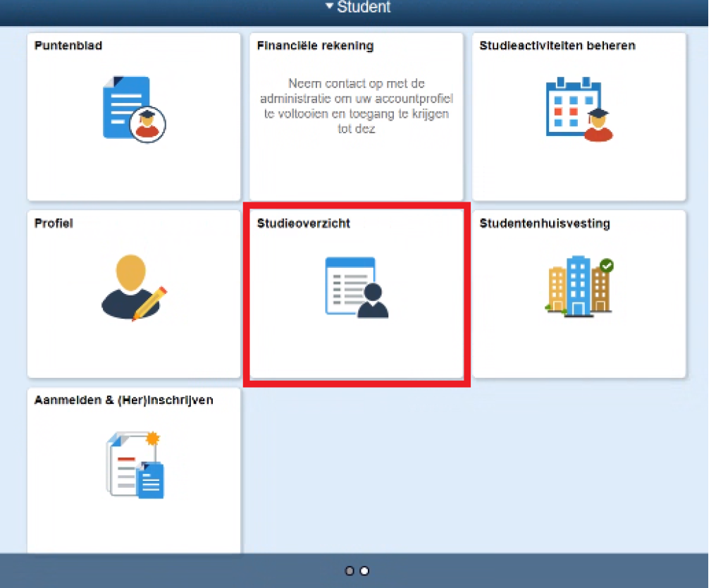The width and height of the screenshot is (711, 588).
Task: Click the Puntenblad document icon
Action: click(x=134, y=109)
